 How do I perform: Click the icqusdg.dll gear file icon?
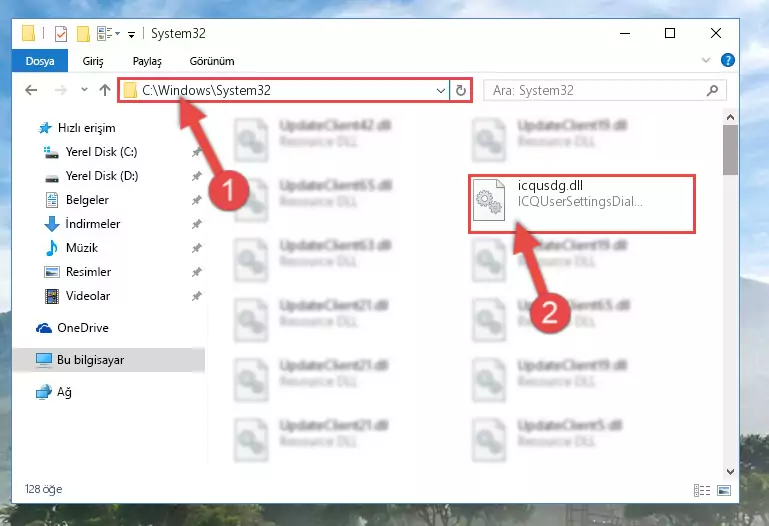point(489,200)
